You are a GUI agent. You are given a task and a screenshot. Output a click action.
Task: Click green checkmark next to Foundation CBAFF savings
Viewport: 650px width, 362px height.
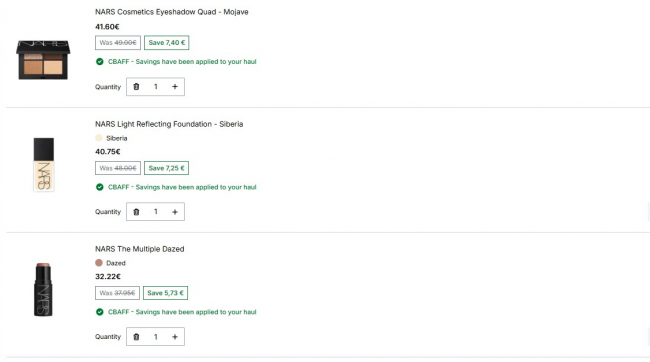99,187
